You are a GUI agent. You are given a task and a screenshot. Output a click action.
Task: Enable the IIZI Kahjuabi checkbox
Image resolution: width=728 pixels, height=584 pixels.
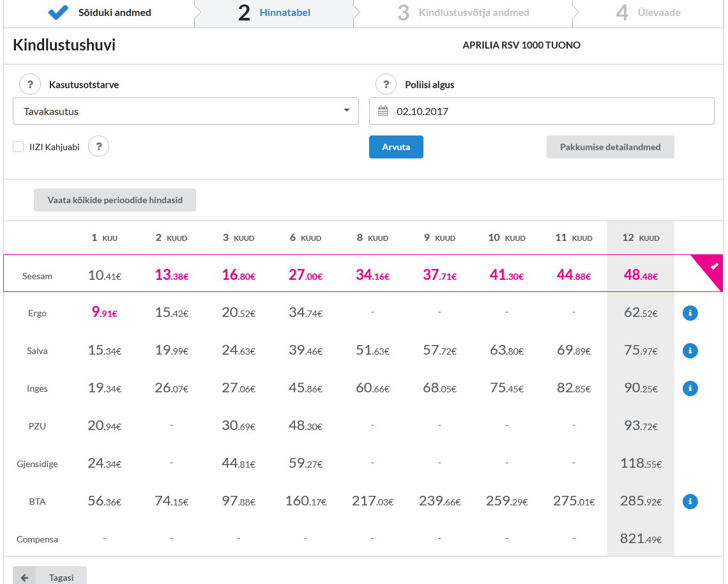point(19,147)
